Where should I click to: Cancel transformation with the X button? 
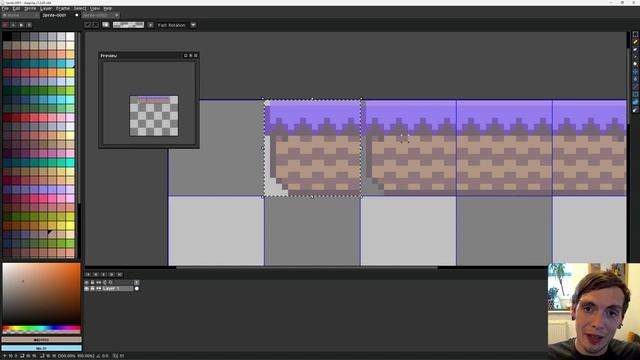tap(96, 25)
